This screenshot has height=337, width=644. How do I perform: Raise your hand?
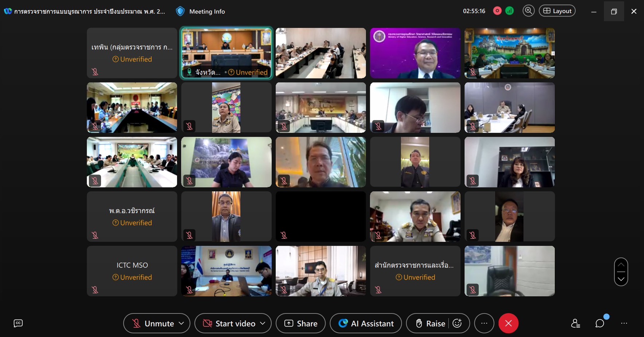tap(431, 323)
